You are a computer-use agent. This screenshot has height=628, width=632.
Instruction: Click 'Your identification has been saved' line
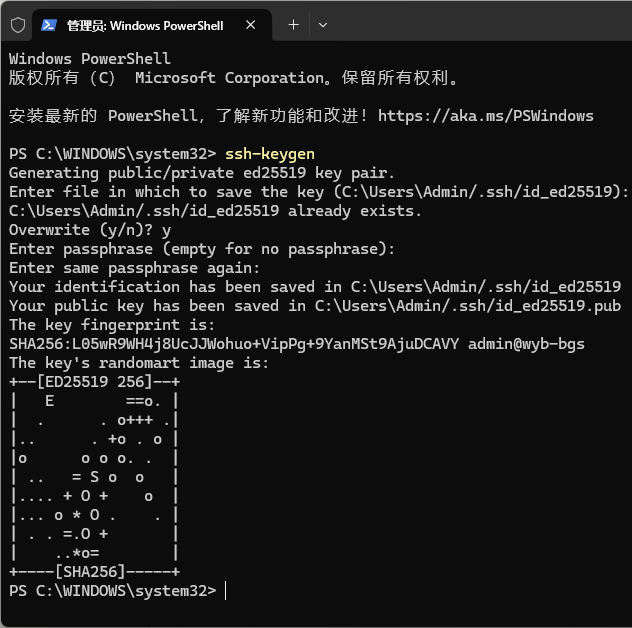[314, 287]
